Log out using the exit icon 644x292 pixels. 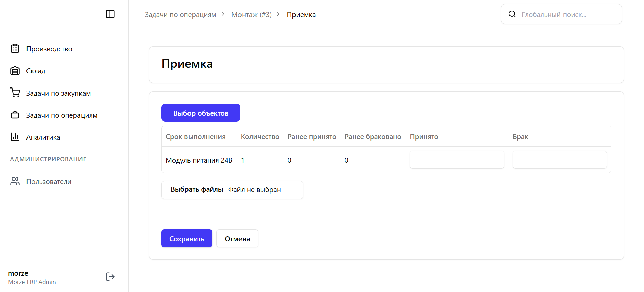[x=110, y=277]
